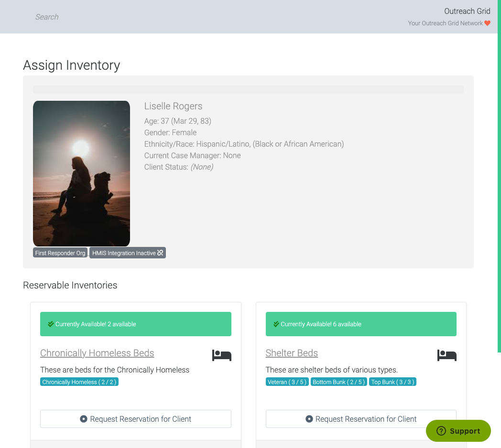This screenshot has height=448, width=501.
Task: Select the Veteran (3 / 5) tag
Action: [287, 382]
